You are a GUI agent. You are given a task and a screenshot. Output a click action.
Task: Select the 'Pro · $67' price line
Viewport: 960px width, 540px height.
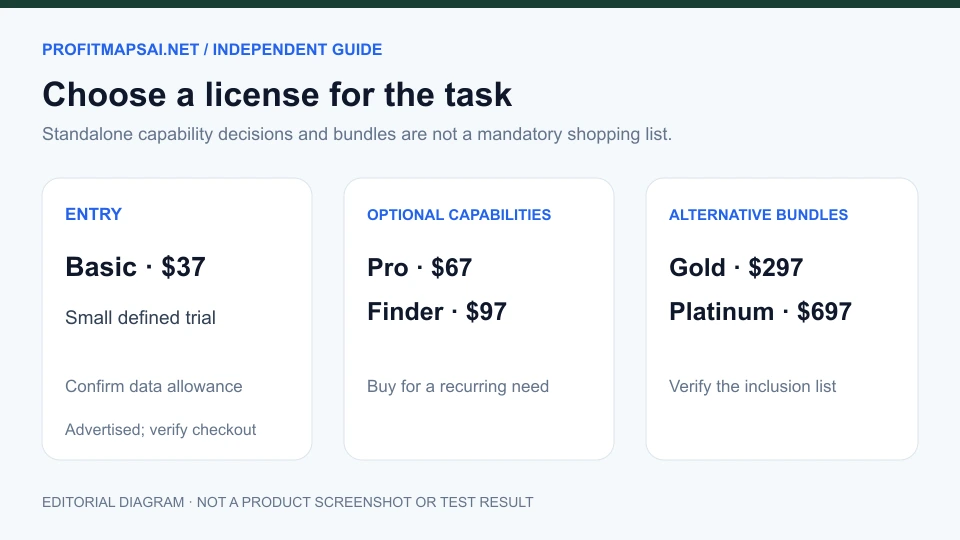tap(419, 268)
